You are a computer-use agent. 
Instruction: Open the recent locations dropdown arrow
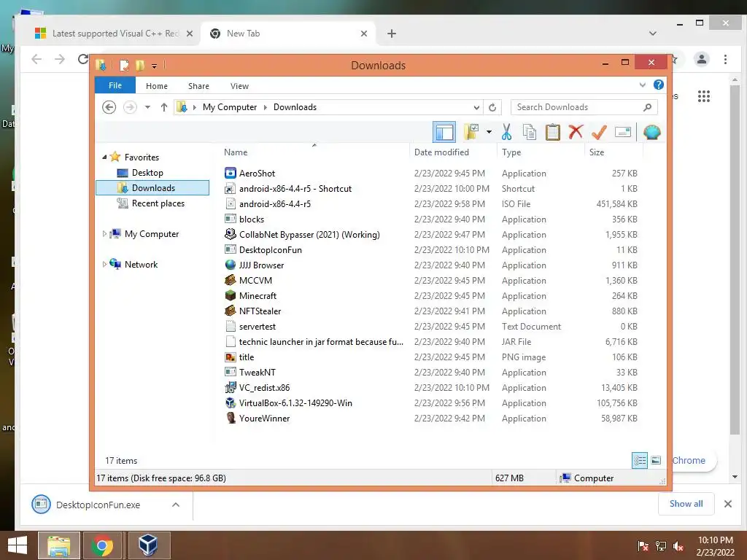pyautogui.click(x=147, y=107)
